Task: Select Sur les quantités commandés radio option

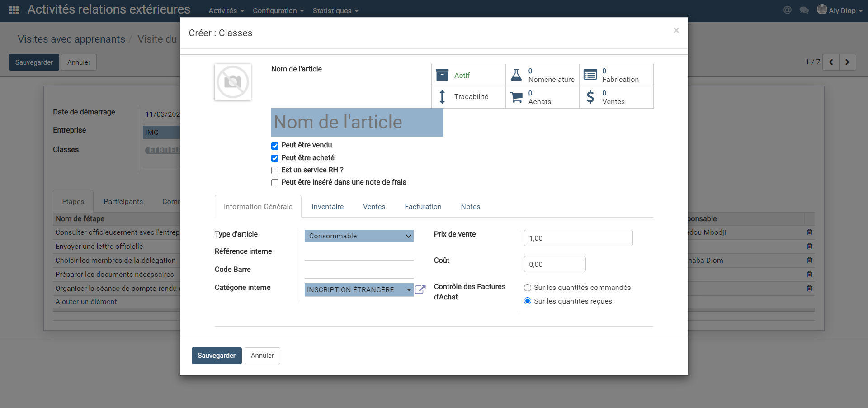Action: click(528, 288)
